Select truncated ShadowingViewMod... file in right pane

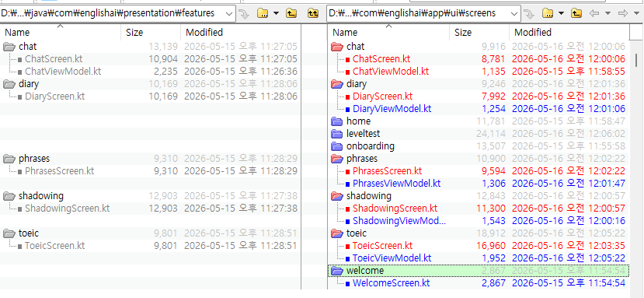(399, 221)
